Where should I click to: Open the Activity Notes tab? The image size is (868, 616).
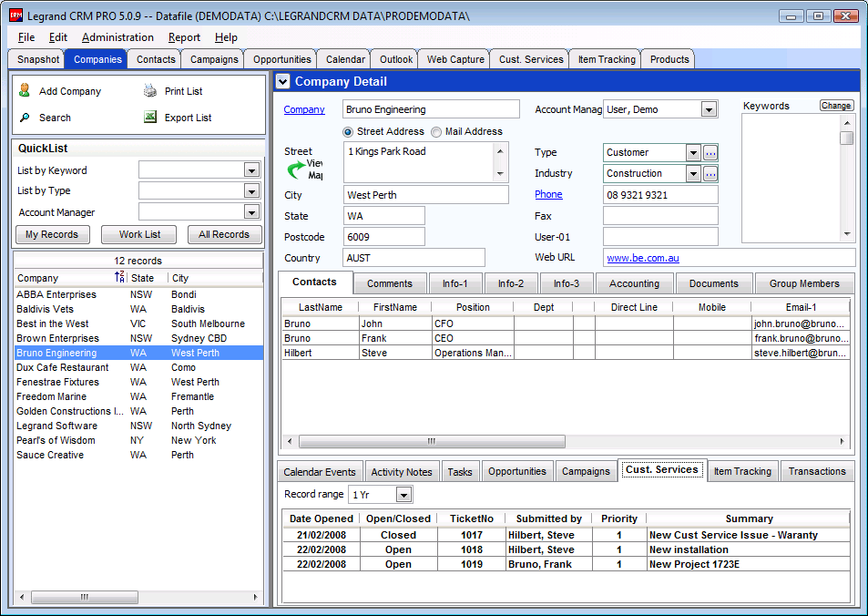(x=402, y=472)
